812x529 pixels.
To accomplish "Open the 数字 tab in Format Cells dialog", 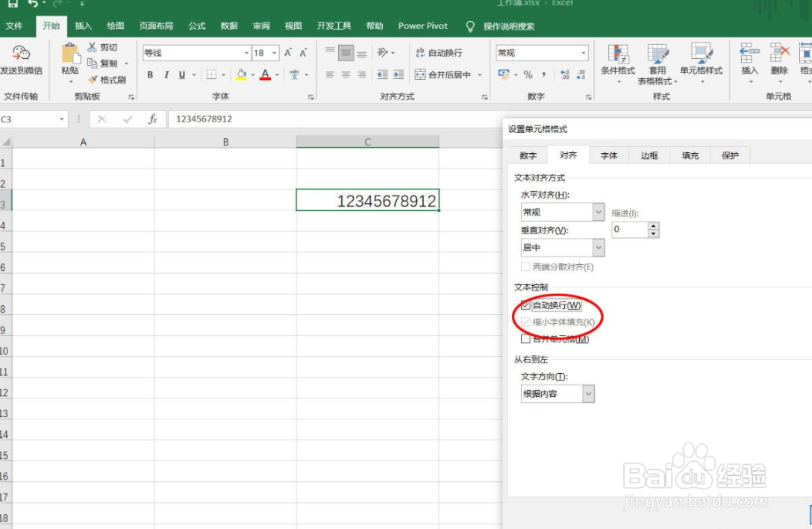I will coord(527,155).
